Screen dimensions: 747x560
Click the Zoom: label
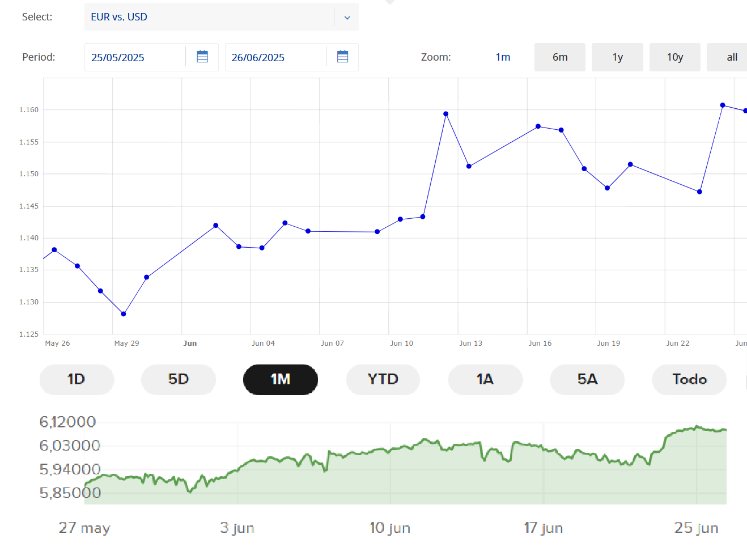(436, 57)
